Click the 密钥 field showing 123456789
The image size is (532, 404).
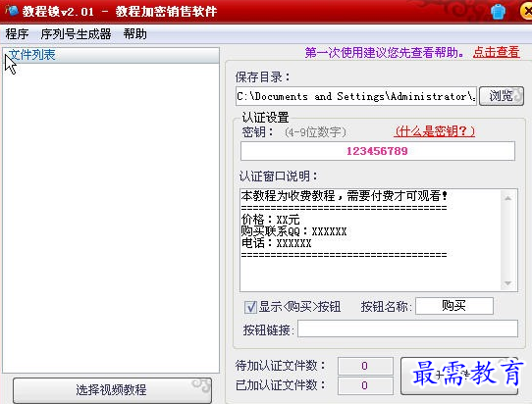[x=377, y=151]
